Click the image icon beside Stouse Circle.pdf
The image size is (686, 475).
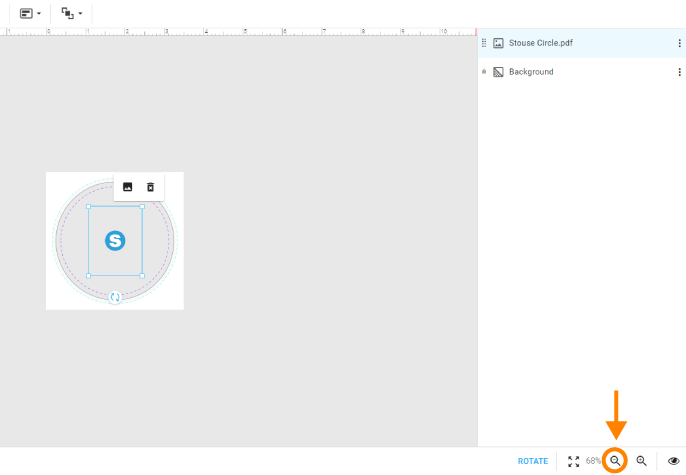click(x=498, y=43)
